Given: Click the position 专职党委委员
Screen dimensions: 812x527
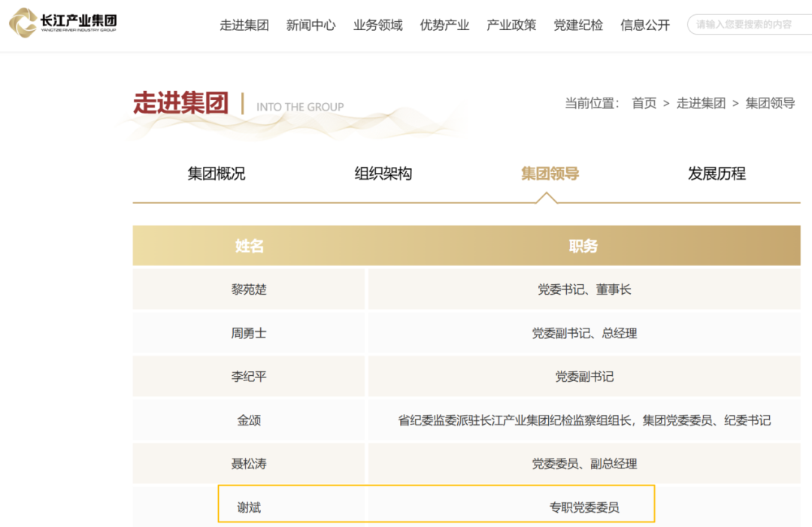Looking at the screenshot, I should pyautogui.click(x=584, y=507).
